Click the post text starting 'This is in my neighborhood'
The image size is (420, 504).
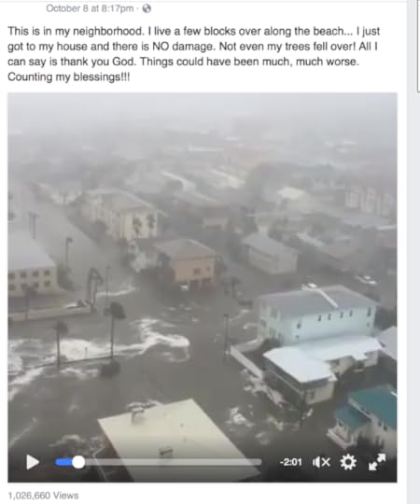coord(193,54)
